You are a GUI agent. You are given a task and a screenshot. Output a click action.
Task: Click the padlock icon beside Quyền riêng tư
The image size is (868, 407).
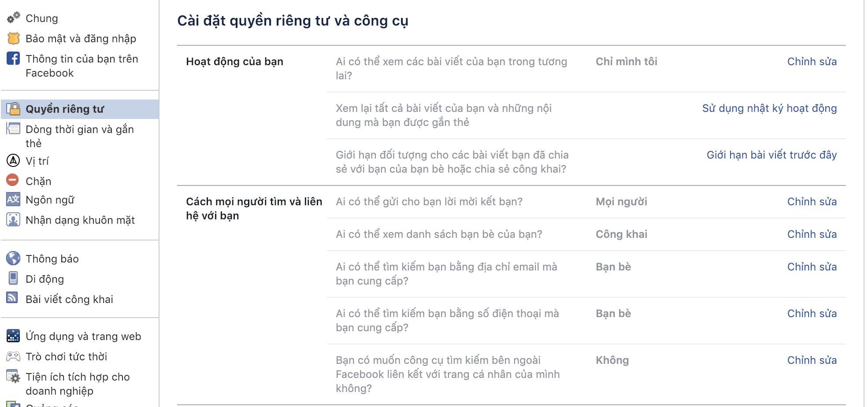tap(13, 109)
